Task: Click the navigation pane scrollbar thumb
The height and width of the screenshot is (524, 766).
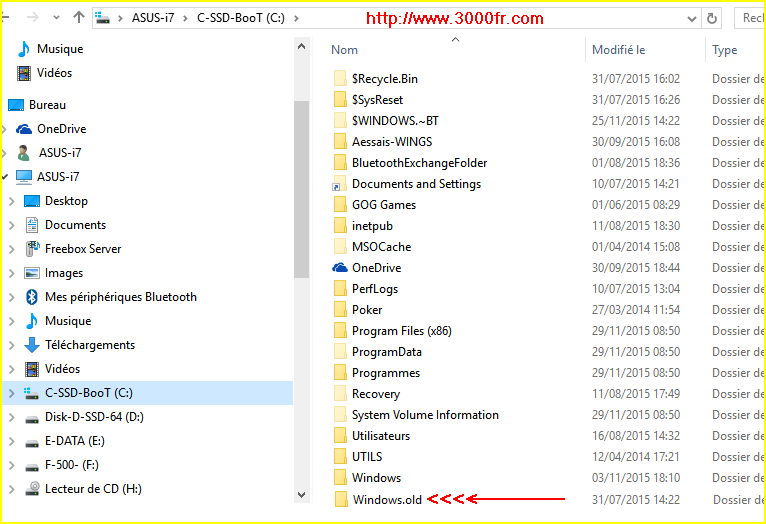Action: [x=301, y=189]
